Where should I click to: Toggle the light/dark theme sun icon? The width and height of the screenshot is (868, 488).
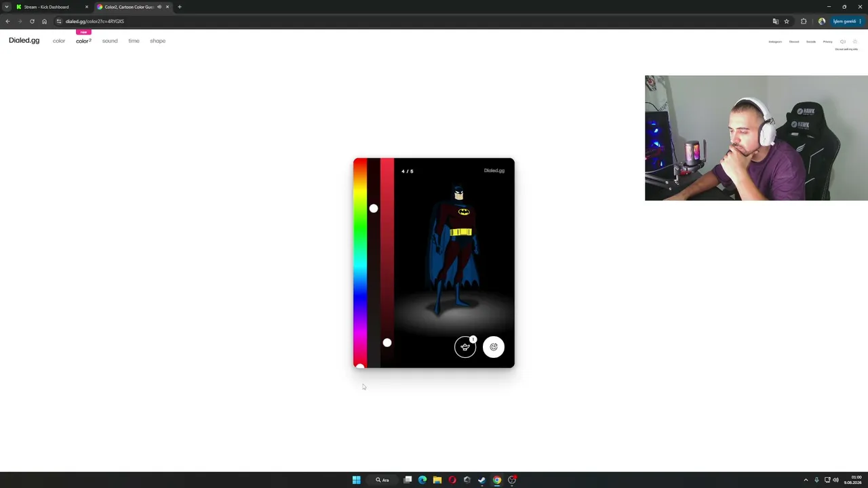point(854,41)
